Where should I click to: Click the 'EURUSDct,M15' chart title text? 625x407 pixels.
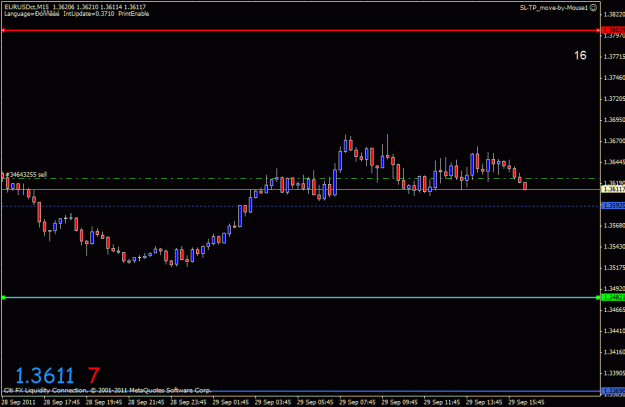pos(27,7)
